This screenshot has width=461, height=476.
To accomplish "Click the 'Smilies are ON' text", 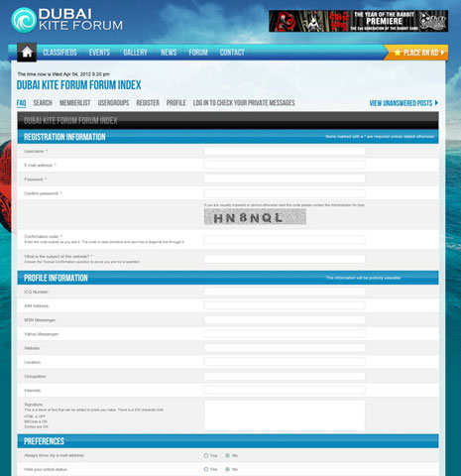I will click(36, 426).
